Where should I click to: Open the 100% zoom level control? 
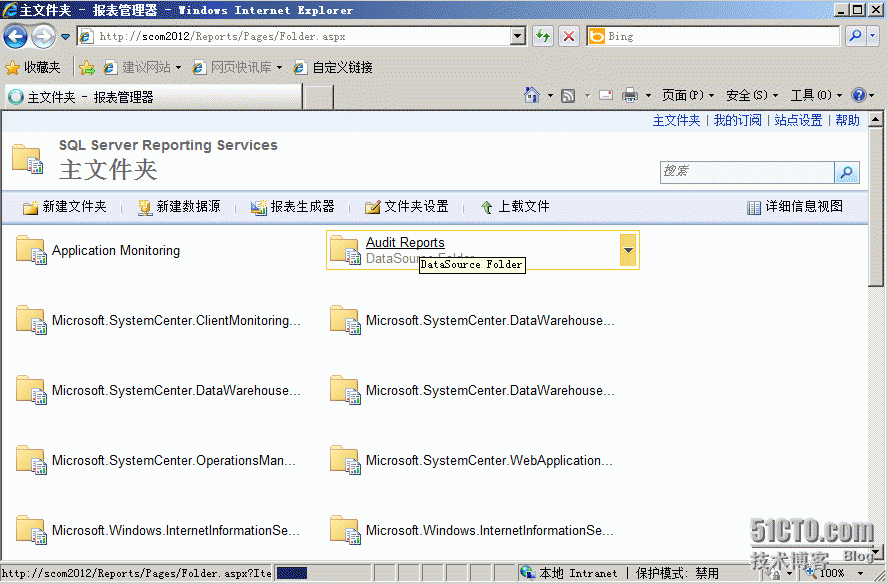(x=832, y=573)
